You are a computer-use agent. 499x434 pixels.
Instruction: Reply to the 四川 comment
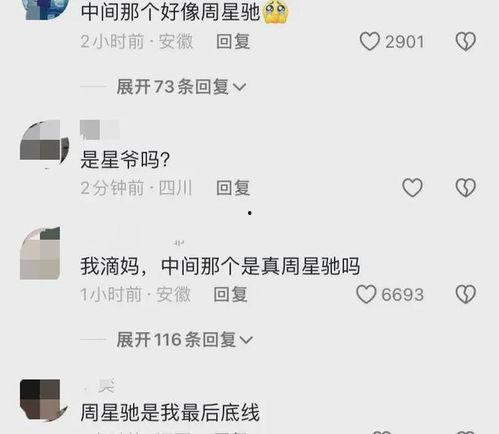tap(233, 188)
